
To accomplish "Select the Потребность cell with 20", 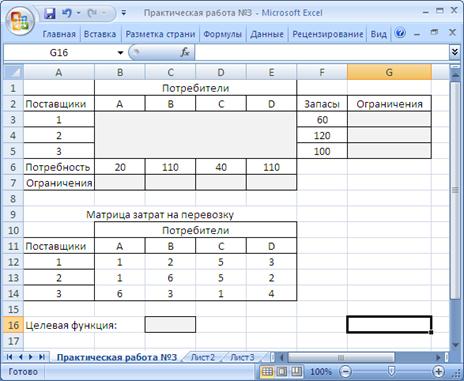I will click(x=120, y=167).
